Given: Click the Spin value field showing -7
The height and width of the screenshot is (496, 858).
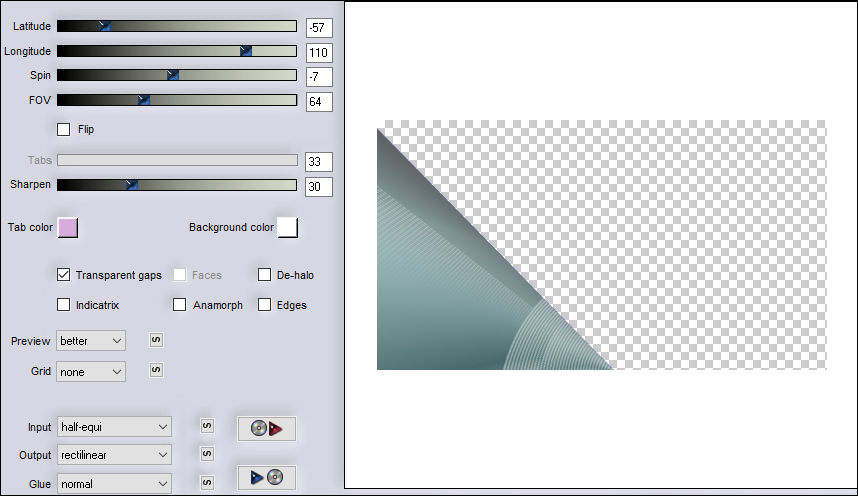Looking at the screenshot, I should tap(319, 77).
